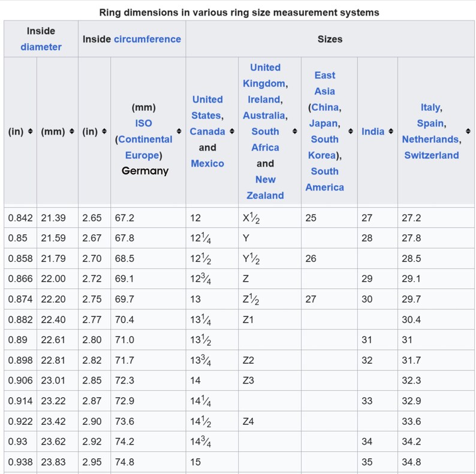476x474 pixels.
Task: Open the New Zealand link
Action: point(266,188)
